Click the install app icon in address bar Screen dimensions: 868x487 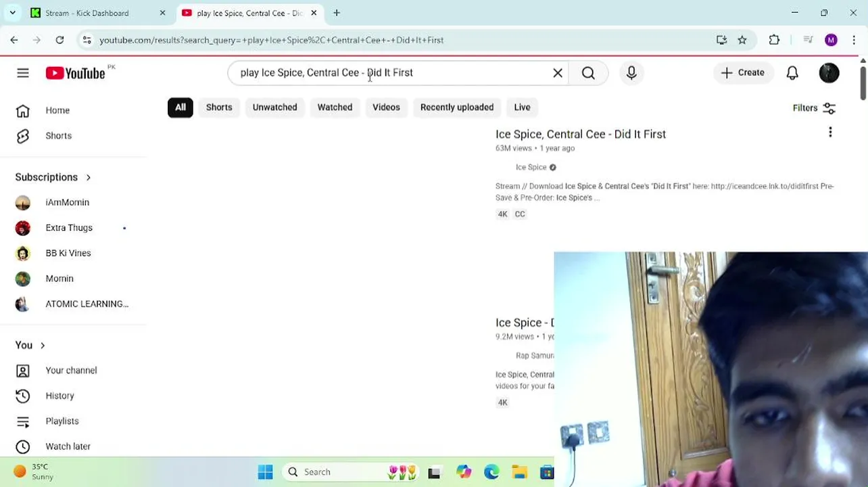(721, 40)
